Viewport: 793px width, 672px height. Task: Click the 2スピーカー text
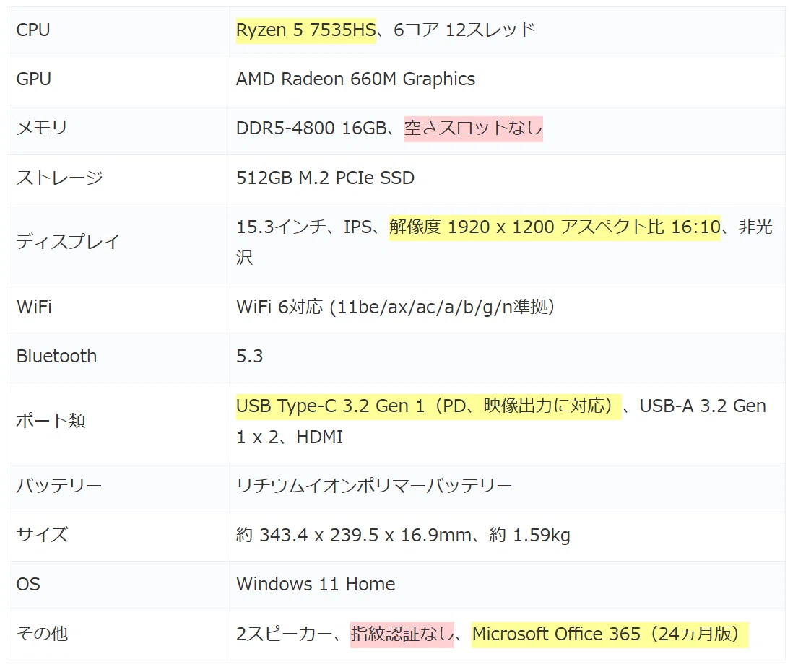[285, 634]
